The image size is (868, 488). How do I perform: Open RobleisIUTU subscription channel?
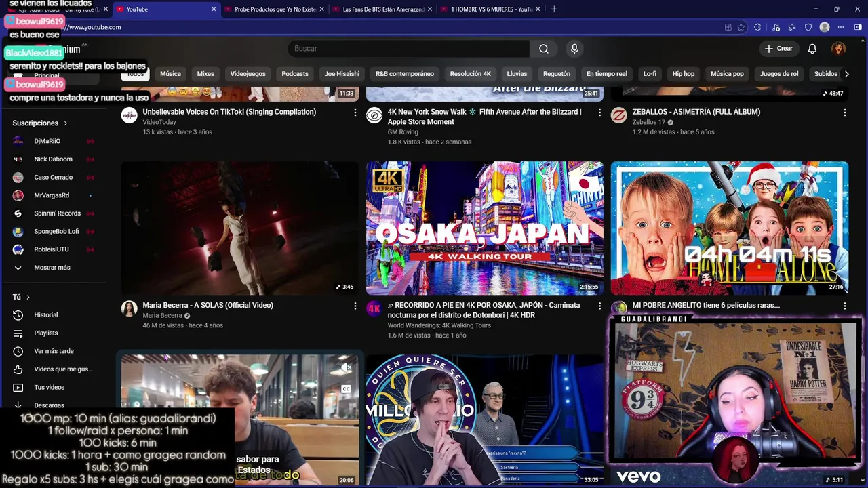pos(53,249)
